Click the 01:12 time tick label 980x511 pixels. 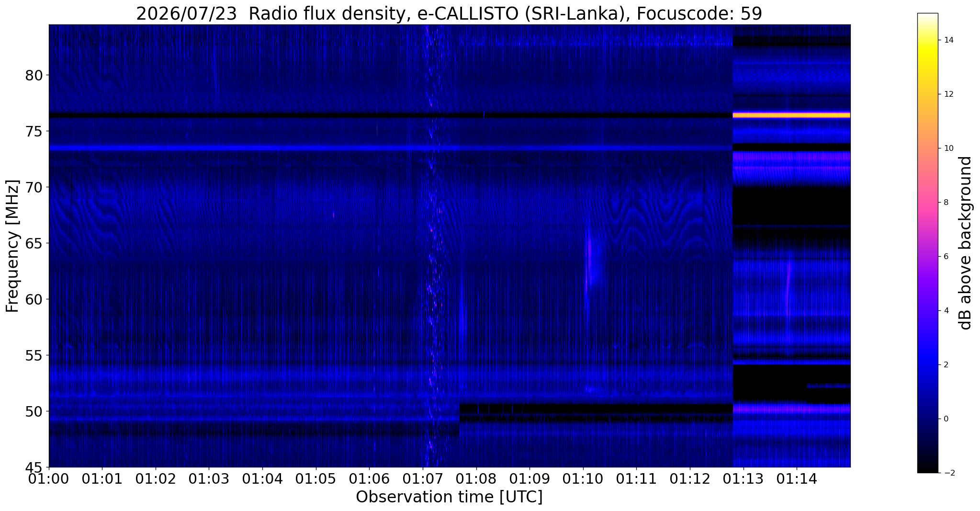click(690, 478)
